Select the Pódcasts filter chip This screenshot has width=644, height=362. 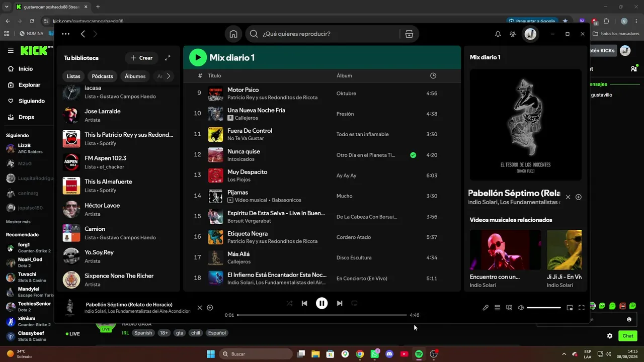(x=103, y=76)
